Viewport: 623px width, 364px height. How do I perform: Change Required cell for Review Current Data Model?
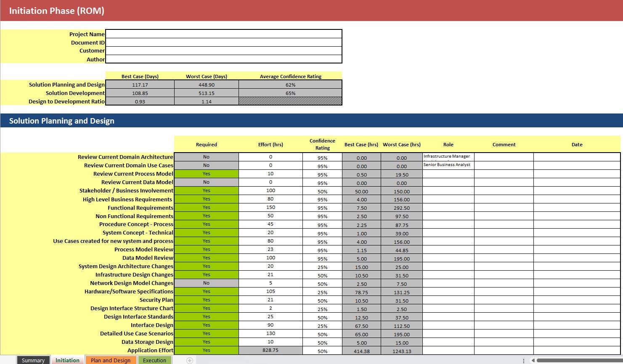[x=206, y=182]
